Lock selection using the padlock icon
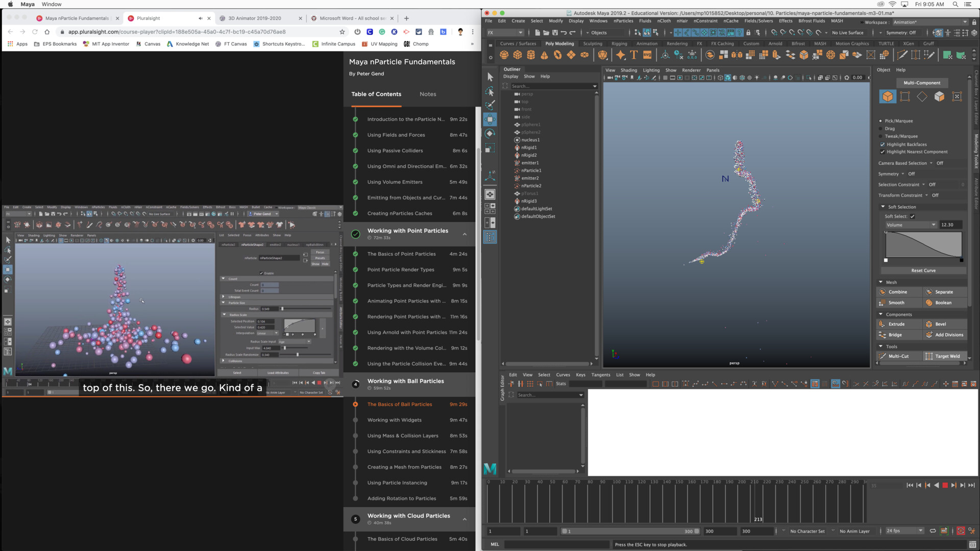 click(x=748, y=33)
